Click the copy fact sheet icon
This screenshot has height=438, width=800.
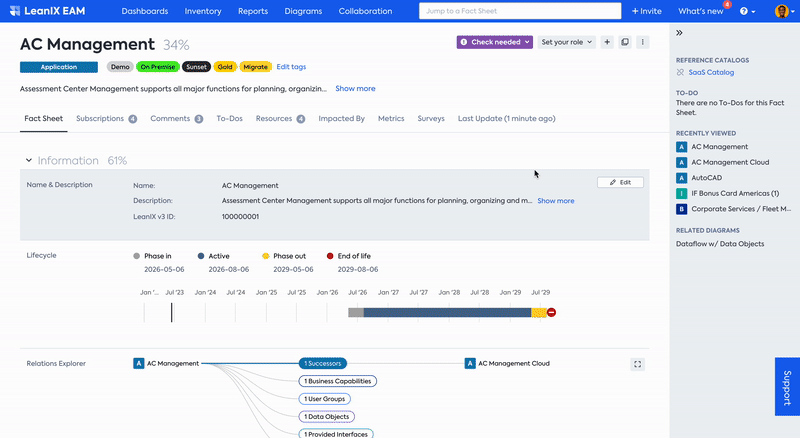tap(625, 42)
